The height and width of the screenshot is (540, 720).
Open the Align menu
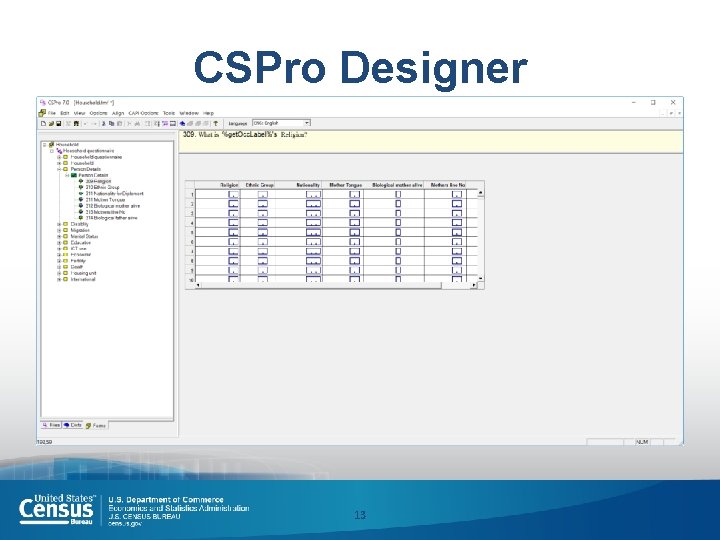118,113
